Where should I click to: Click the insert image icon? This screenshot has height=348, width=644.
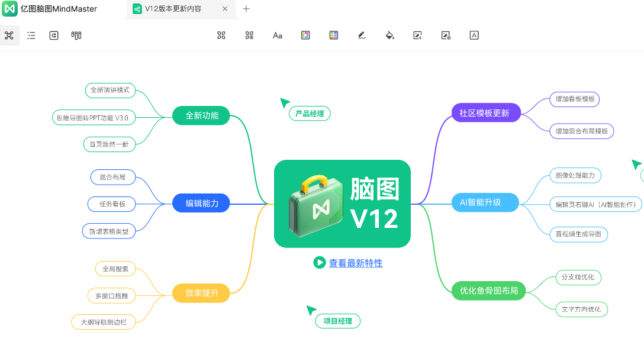point(417,35)
